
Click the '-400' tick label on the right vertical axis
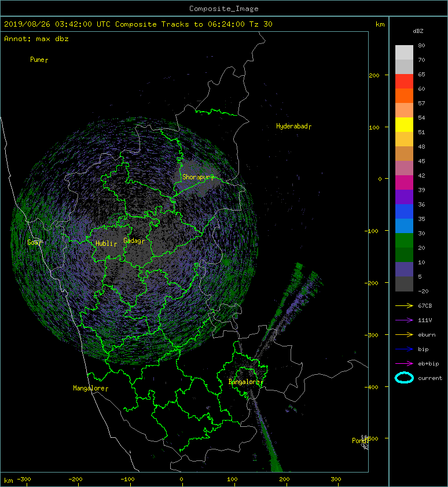[x=371, y=387]
